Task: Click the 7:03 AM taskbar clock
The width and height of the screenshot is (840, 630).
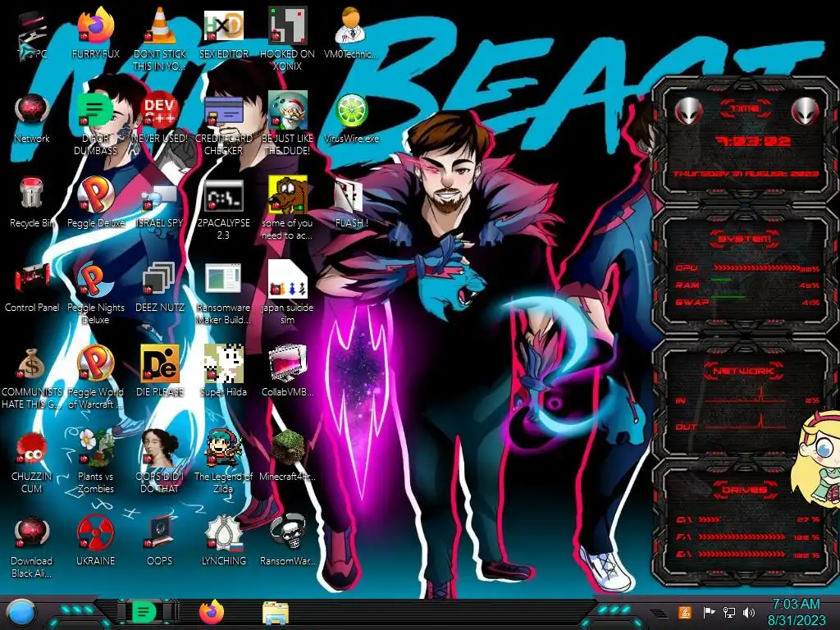Action: pos(796,604)
